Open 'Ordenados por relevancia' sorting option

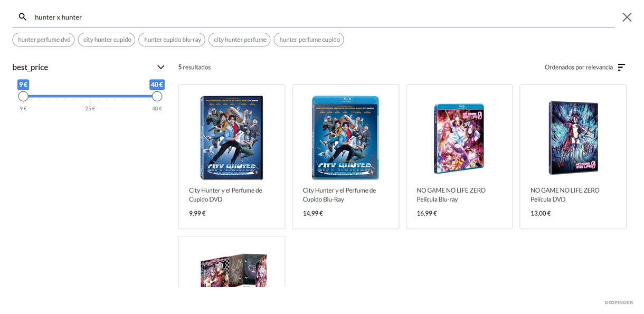579,67
